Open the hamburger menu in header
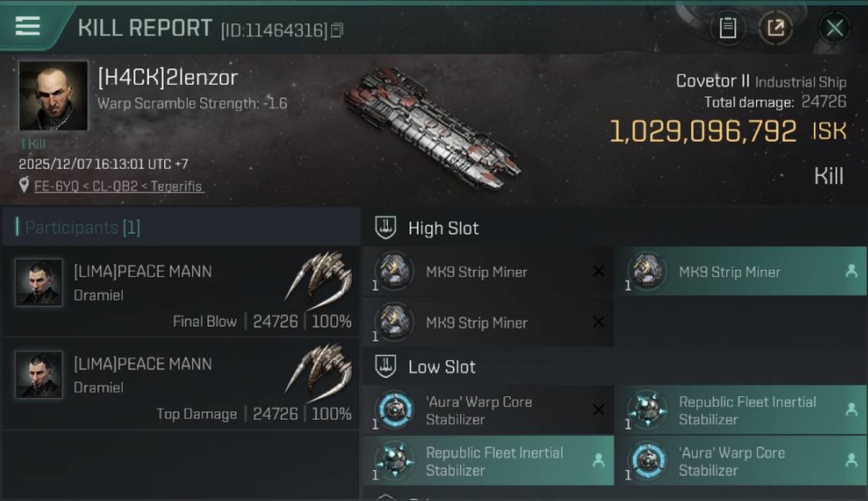Screen dimensions: 868x501 tap(27, 26)
